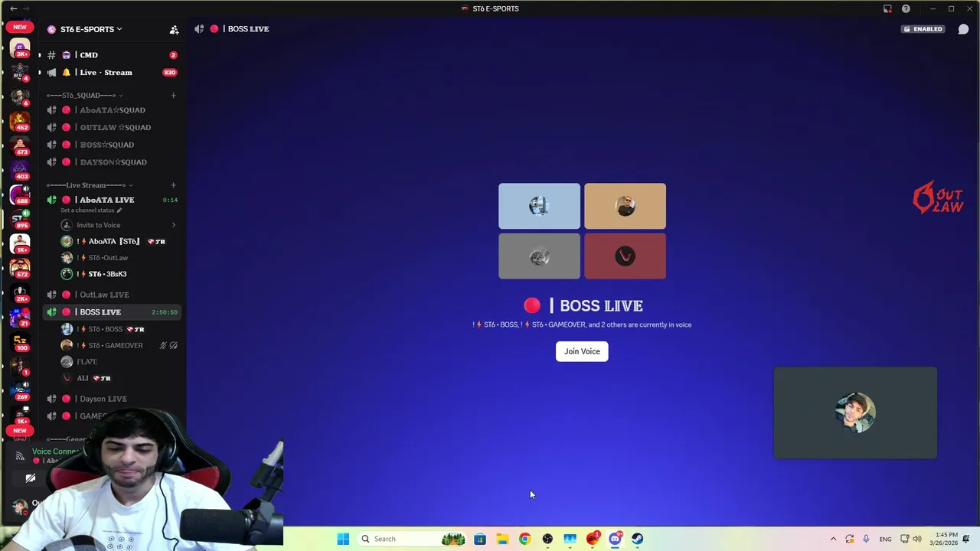Screen dimensions: 980x551
Task: Select the BOSS LIVE voice channel row
Action: pos(112,312)
